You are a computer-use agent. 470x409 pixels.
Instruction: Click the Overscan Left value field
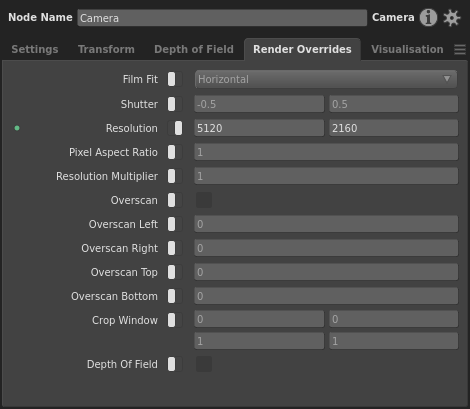click(326, 224)
